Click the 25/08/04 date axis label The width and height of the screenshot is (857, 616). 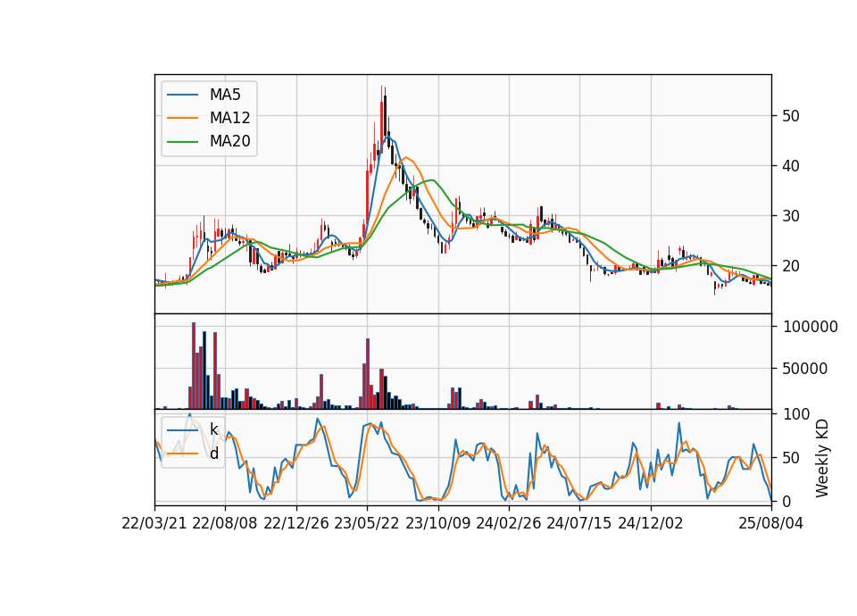coord(770,523)
